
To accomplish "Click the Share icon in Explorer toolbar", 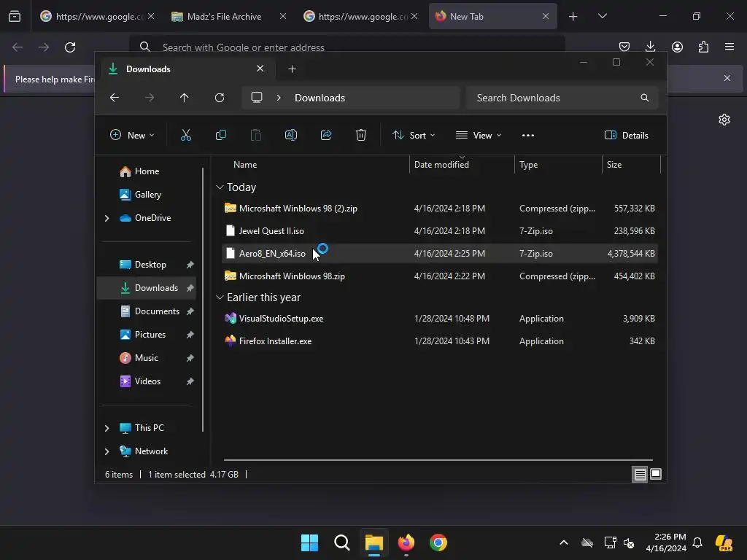I will pos(326,135).
